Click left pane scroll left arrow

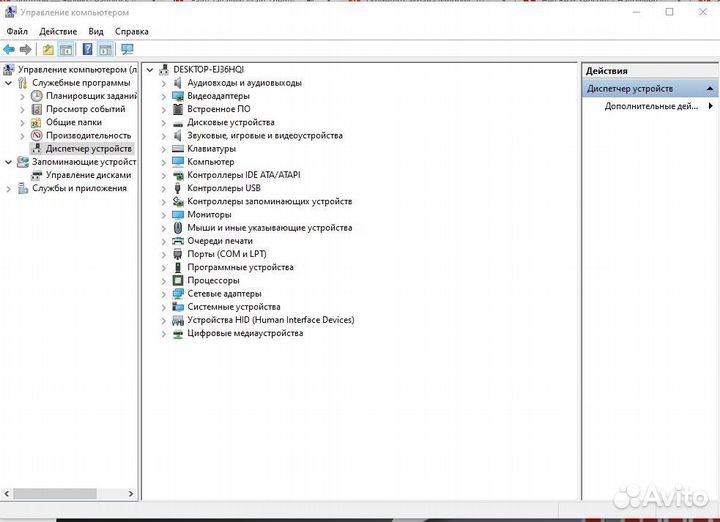pos(6,494)
